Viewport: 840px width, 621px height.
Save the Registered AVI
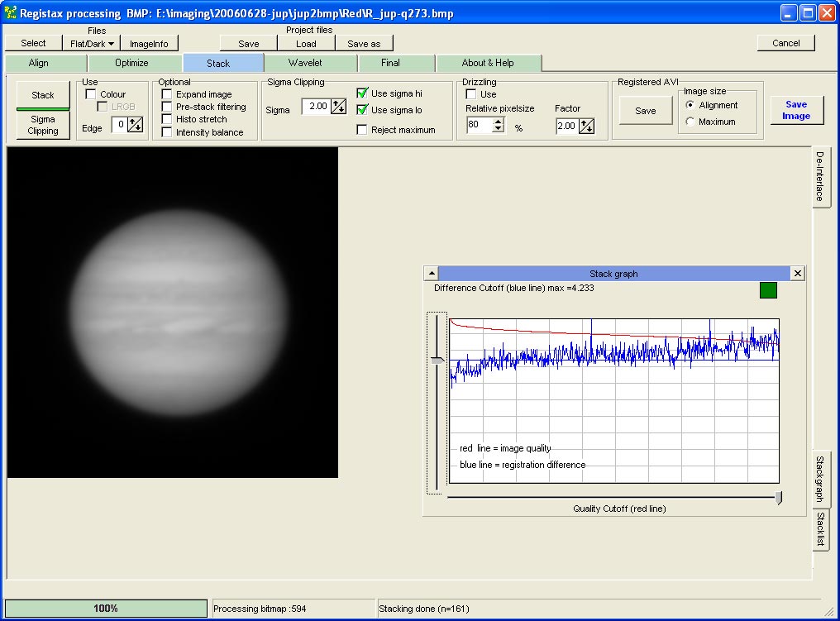click(646, 110)
